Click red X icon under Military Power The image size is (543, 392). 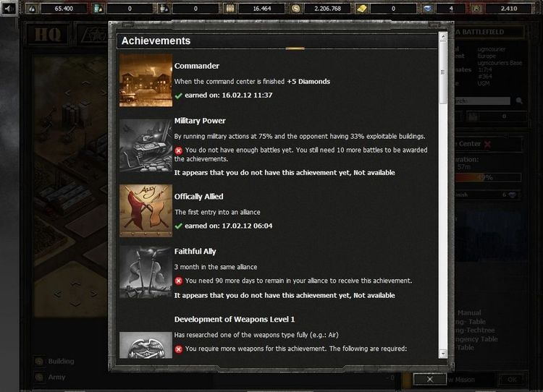tap(178, 150)
